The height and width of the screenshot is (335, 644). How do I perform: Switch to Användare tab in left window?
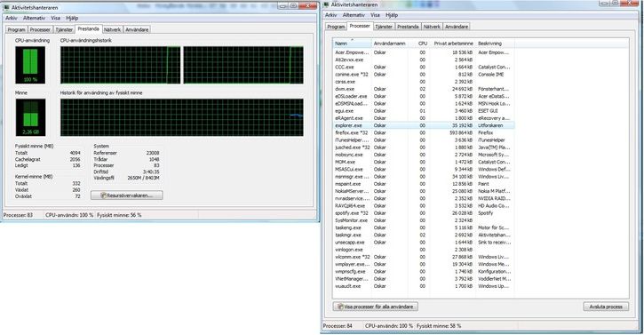pyautogui.click(x=137, y=29)
